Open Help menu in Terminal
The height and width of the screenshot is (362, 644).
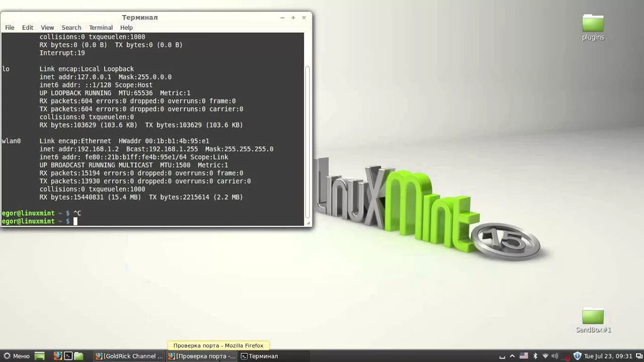click(127, 28)
